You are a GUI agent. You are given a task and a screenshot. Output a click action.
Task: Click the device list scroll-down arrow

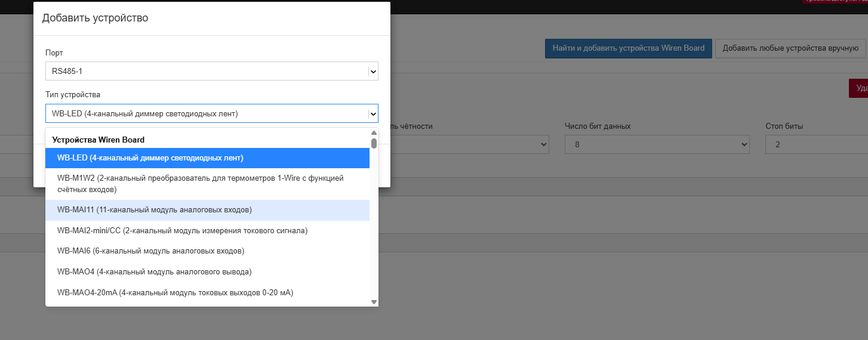(374, 302)
